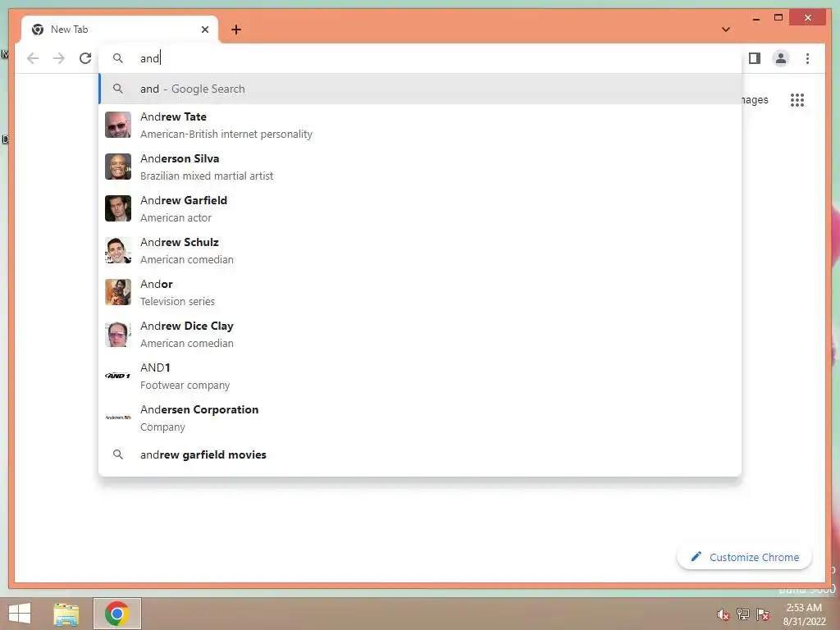Select the Andor television series suggestion
The width and height of the screenshot is (840, 630).
tap(421, 292)
